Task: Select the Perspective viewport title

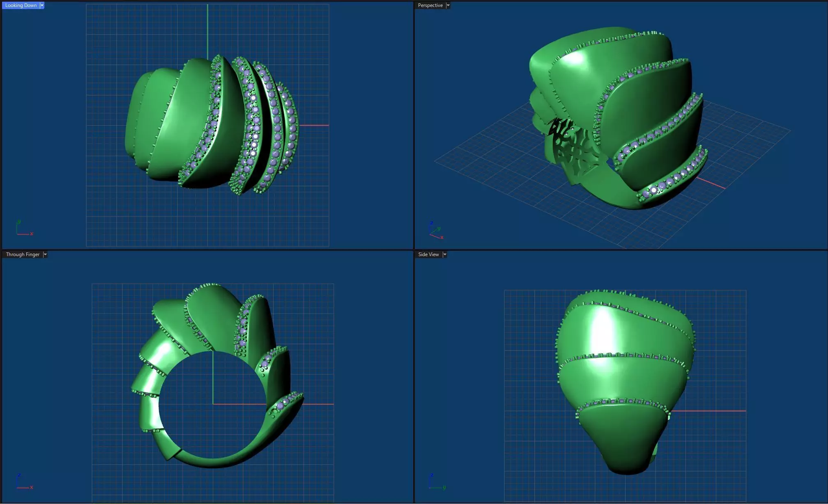Action: pos(430,5)
